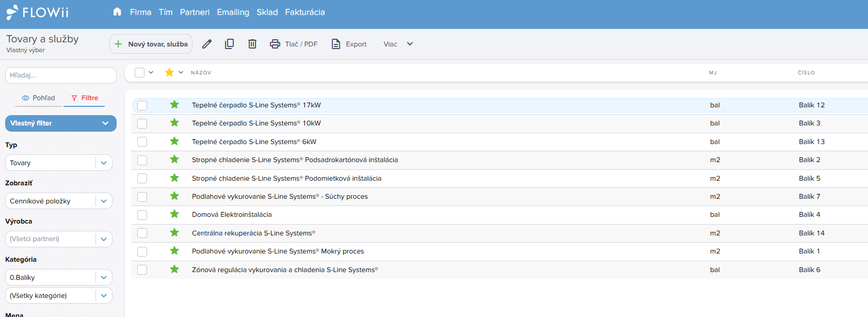
Task: Open the (Všetky kategórie) dropdown
Action: coord(59,295)
